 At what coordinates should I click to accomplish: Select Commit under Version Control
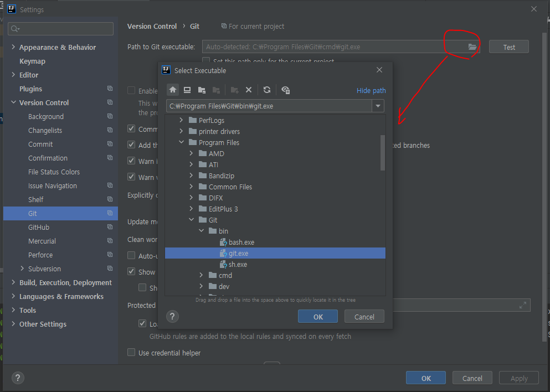[x=40, y=144]
